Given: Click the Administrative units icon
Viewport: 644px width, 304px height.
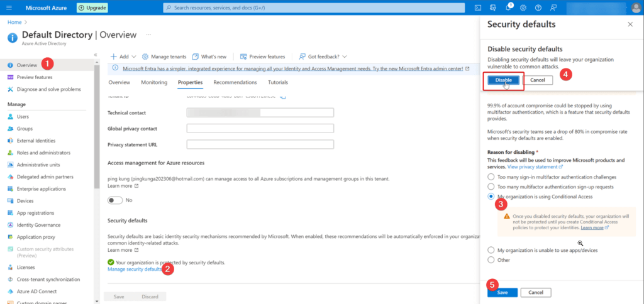Looking at the screenshot, I should (x=11, y=165).
